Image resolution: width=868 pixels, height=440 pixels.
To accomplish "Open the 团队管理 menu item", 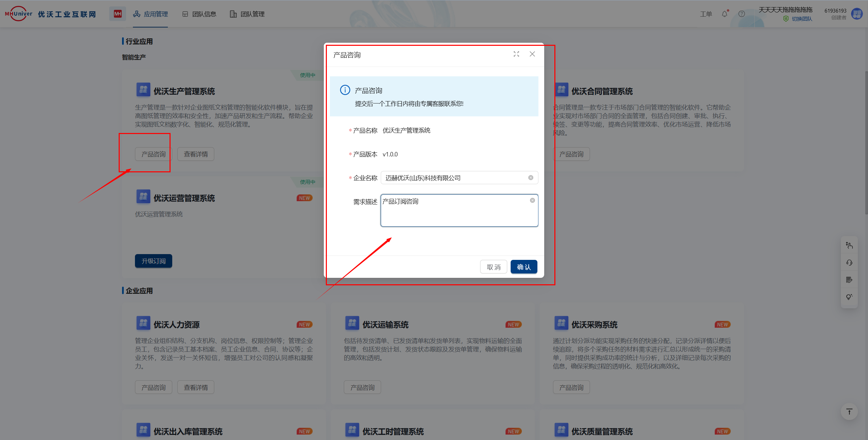I will coord(248,14).
